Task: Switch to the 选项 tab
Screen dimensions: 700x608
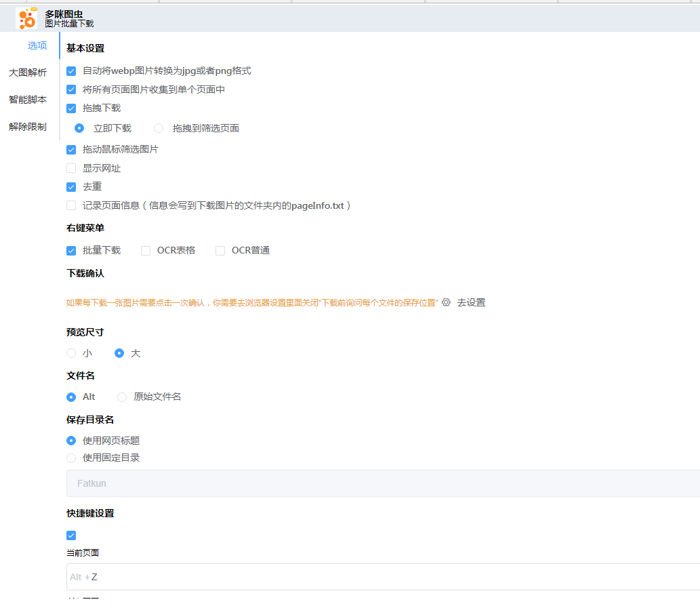Action: [x=37, y=45]
